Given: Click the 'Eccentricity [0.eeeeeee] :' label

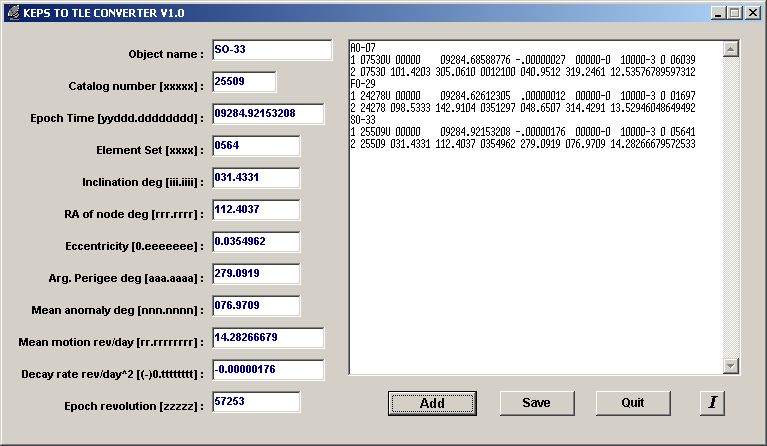Looking at the screenshot, I should 134,246.
